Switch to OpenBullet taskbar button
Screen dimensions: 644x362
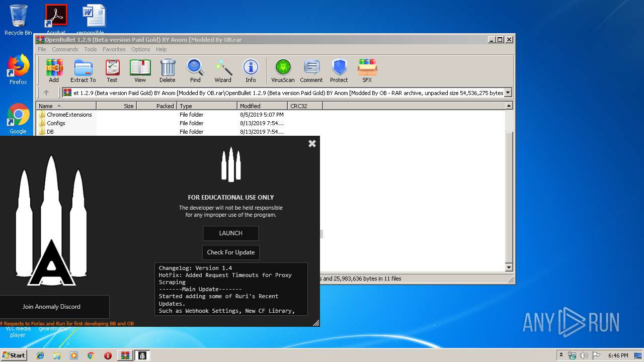(142, 355)
